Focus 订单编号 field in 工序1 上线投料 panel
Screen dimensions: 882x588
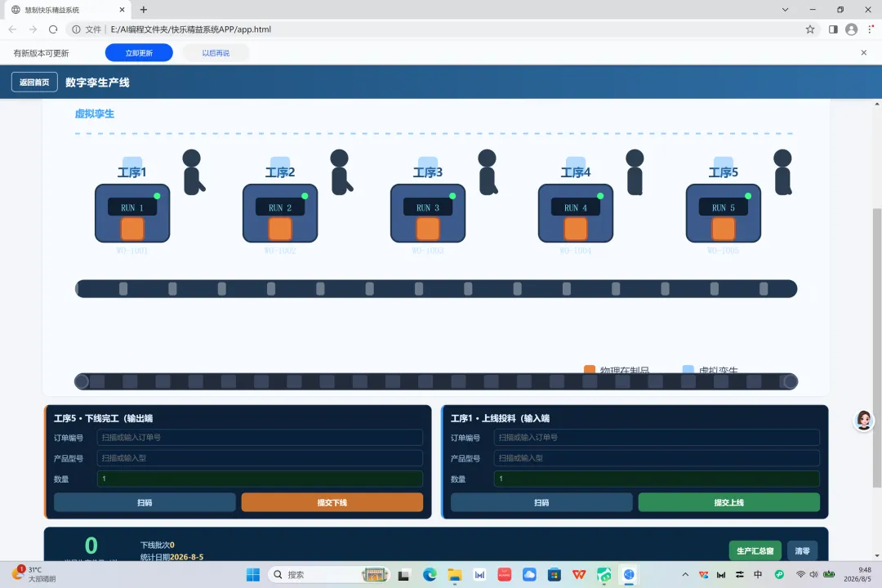657,437
